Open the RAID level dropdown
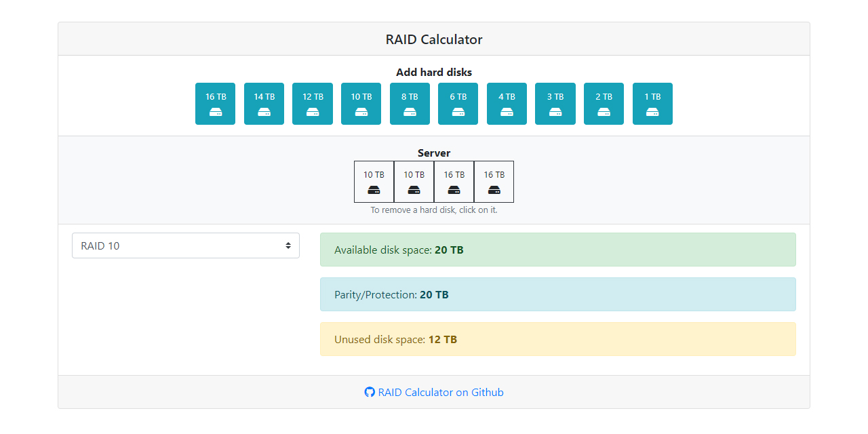 [186, 245]
